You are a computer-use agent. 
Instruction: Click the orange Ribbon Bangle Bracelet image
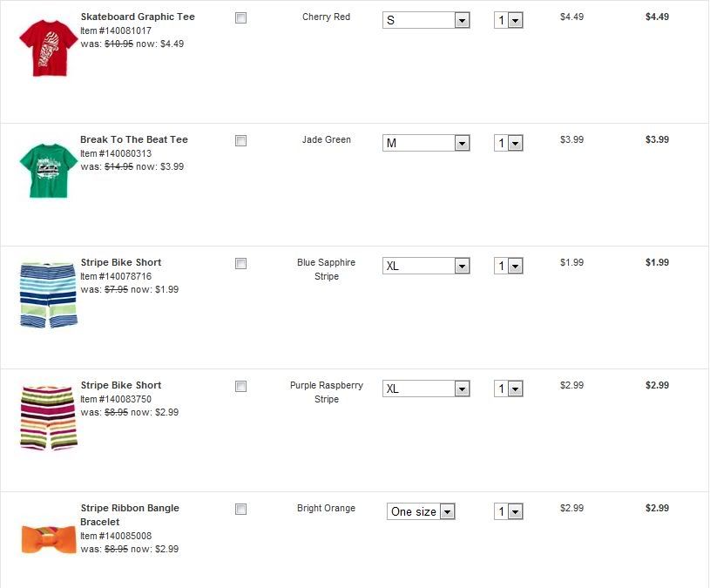[49, 538]
